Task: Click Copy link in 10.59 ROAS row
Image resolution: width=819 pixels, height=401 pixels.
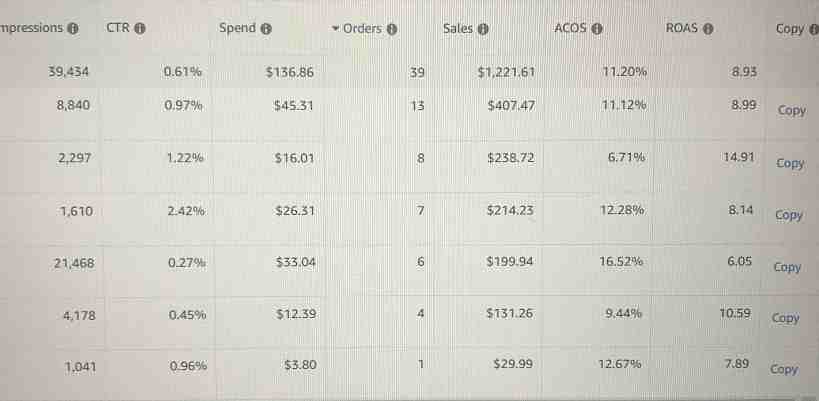Action: (x=786, y=318)
